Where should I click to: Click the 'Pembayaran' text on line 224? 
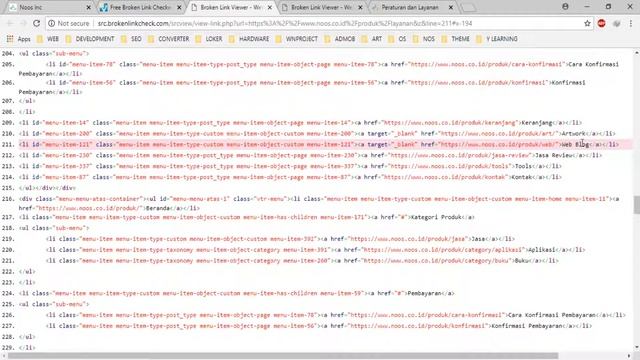tap(424, 293)
